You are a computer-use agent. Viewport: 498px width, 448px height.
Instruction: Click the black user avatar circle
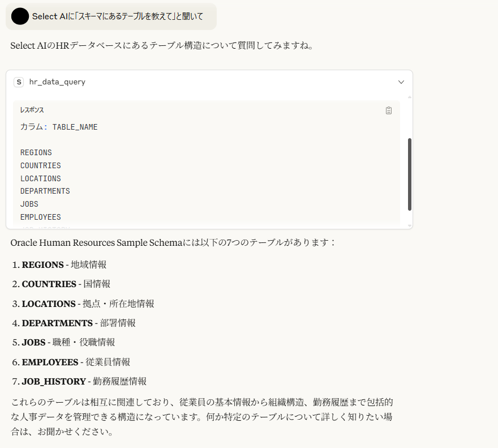pyautogui.click(x=20, y=16)
